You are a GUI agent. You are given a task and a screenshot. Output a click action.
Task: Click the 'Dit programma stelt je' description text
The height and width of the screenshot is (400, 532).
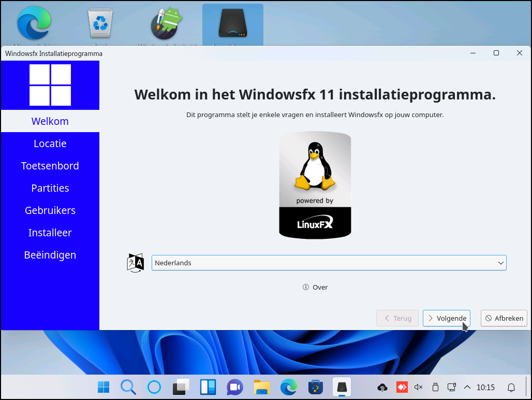coord(315,115)
